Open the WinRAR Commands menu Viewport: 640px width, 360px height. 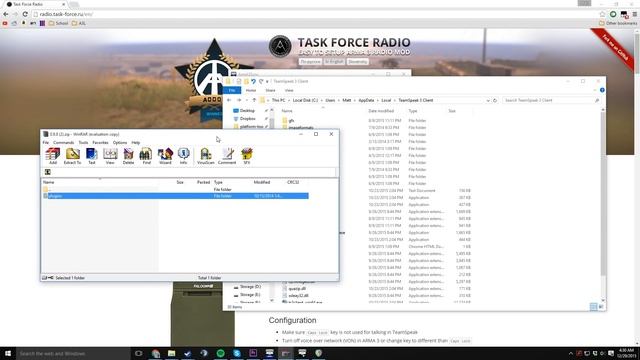[x=64, y=142]
